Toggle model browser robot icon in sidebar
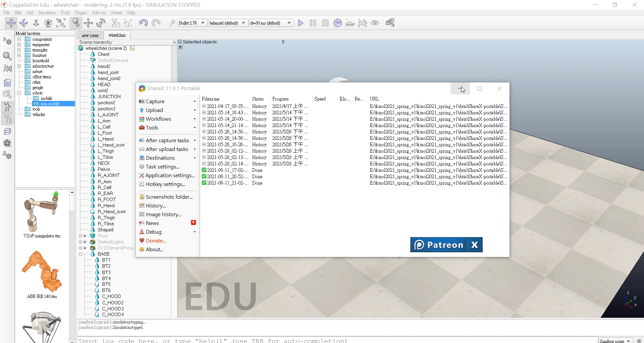 pos(7,107)
